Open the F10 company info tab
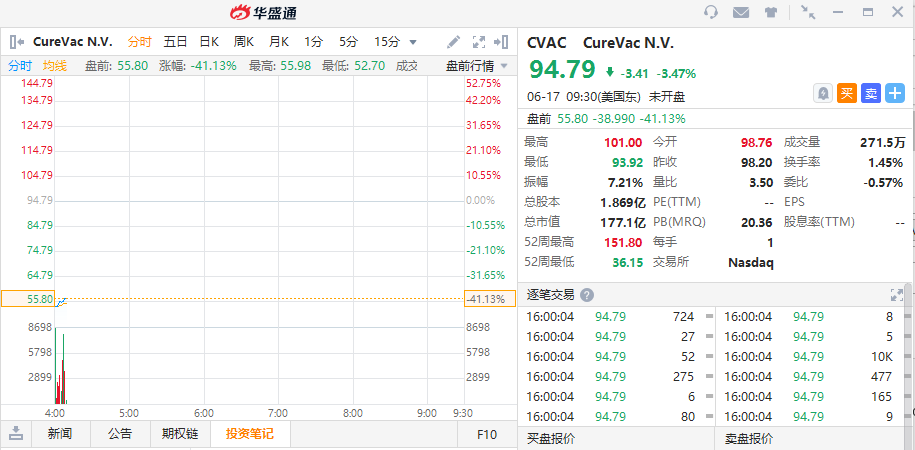915x450 pixels. click(487, 434)
